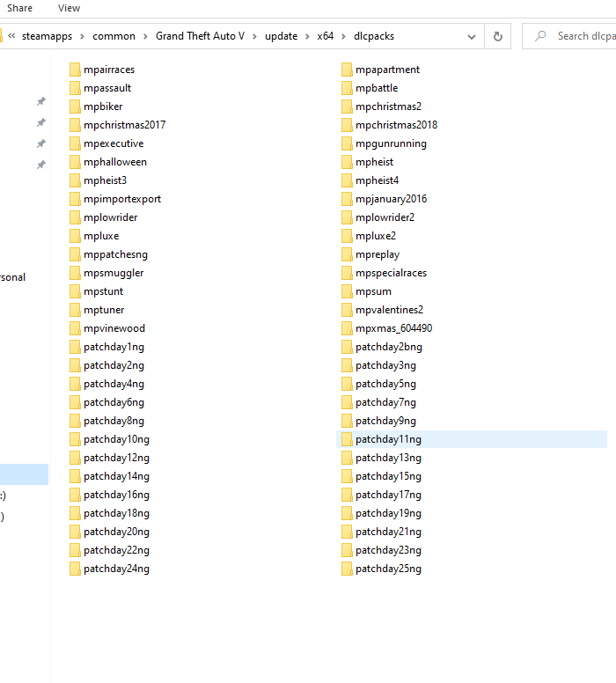Screen dimensions: 616x683
Task: Show hidden breadcrumb path double-chevron
Action: (11, 36)
